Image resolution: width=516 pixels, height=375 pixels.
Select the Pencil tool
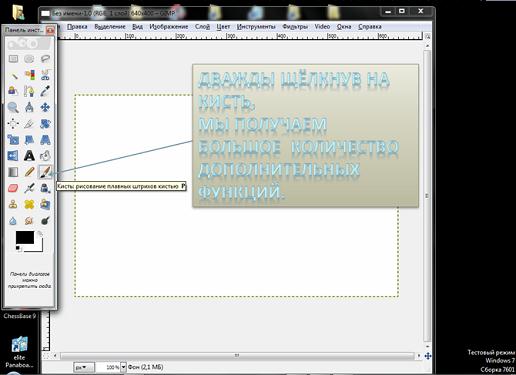29,172
